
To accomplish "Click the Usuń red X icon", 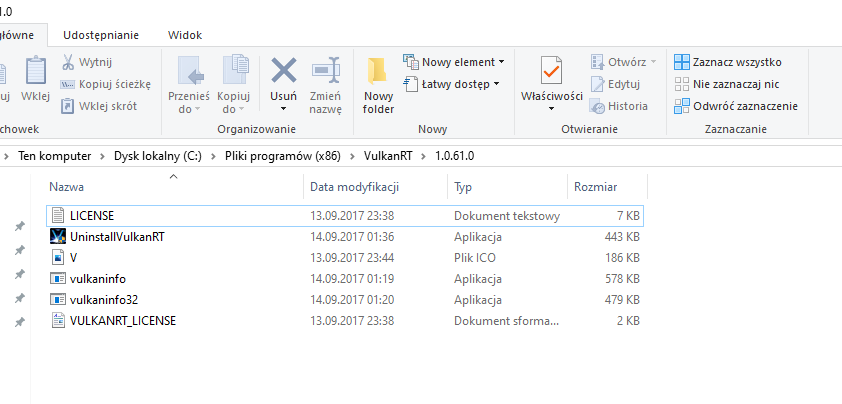I will pos(284,70).
